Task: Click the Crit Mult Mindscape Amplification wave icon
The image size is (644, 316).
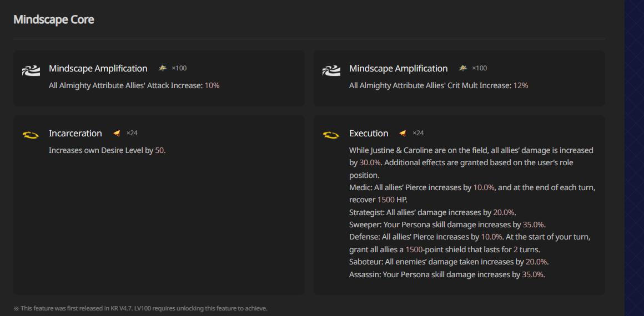Action: [331, 71]
